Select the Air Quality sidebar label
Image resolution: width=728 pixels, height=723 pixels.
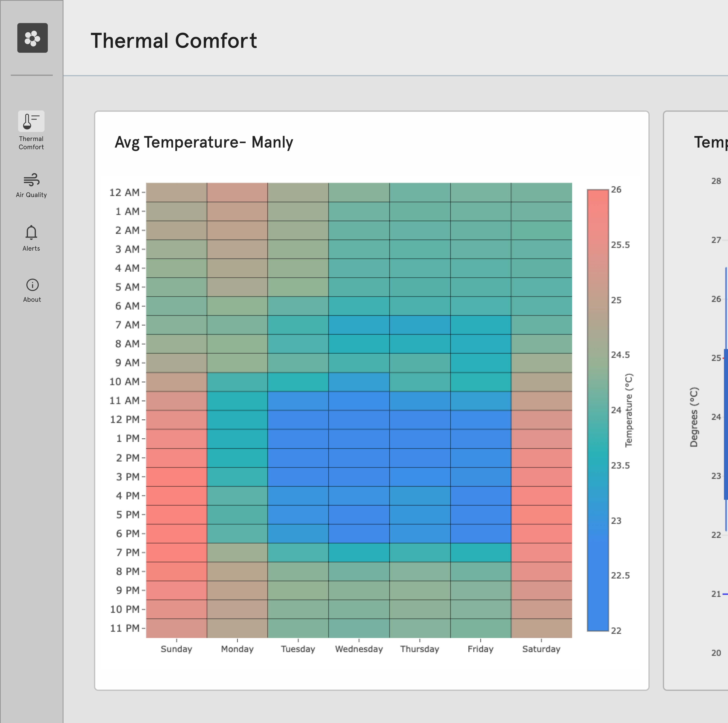coord(31,195)
